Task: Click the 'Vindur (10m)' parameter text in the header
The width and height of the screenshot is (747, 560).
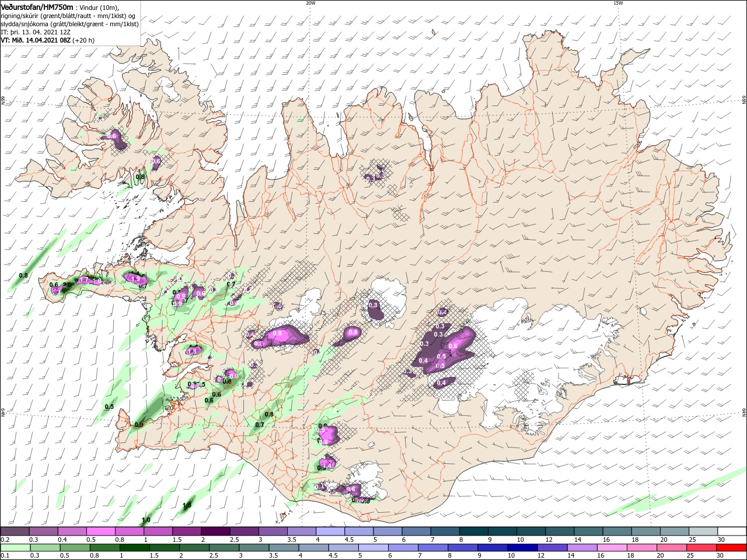Action: pyautogui.click(x=99, y=8)
